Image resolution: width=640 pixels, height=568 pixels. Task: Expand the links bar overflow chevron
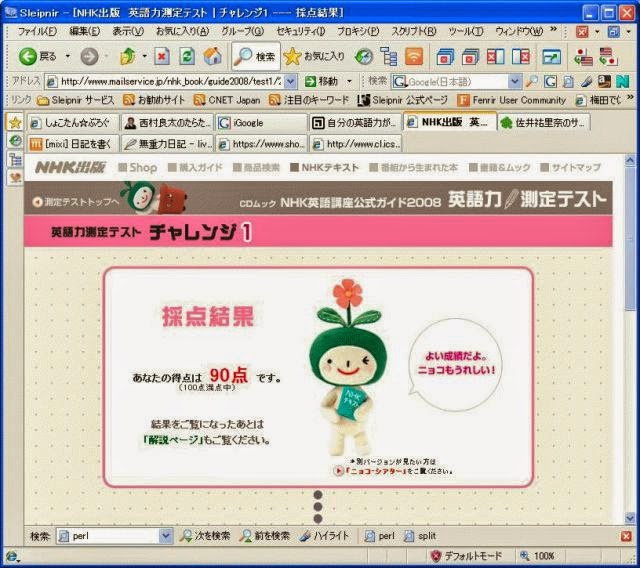click(630, 97)
